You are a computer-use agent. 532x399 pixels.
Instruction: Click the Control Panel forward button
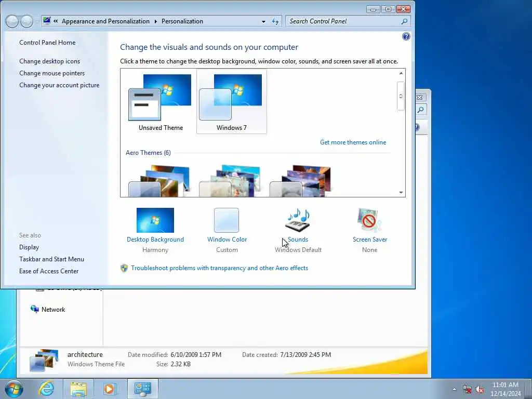(27, 21)
